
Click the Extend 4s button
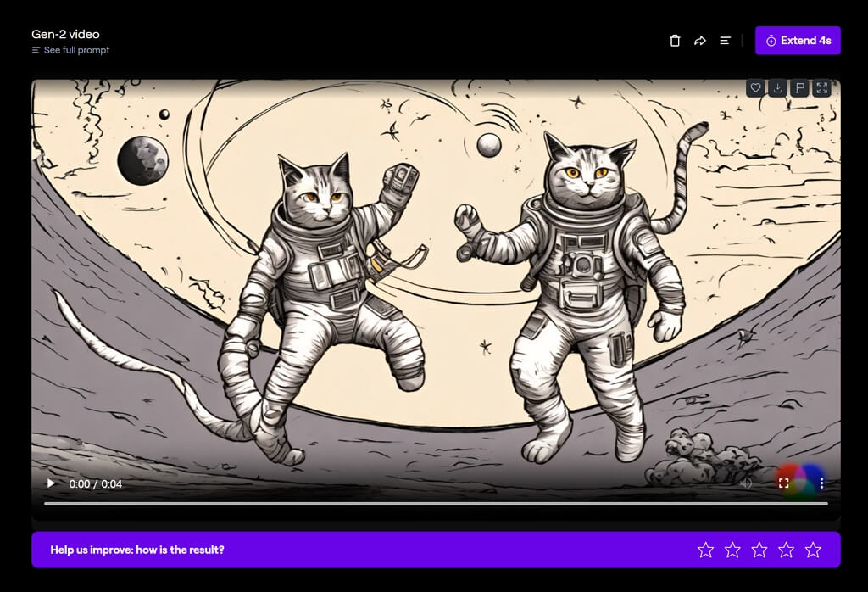[x=798, y=41]
